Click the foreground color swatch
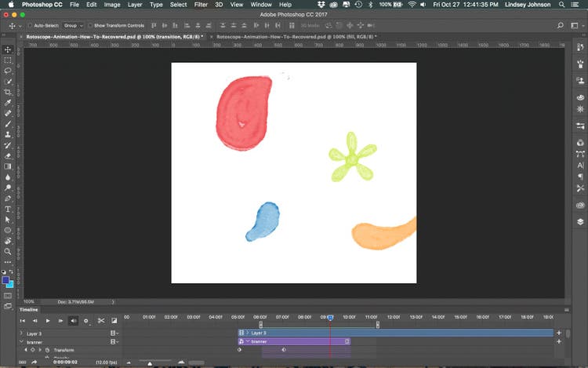This screenshot has height=368, width=588. pyautogui.click(x=5, y=280)
